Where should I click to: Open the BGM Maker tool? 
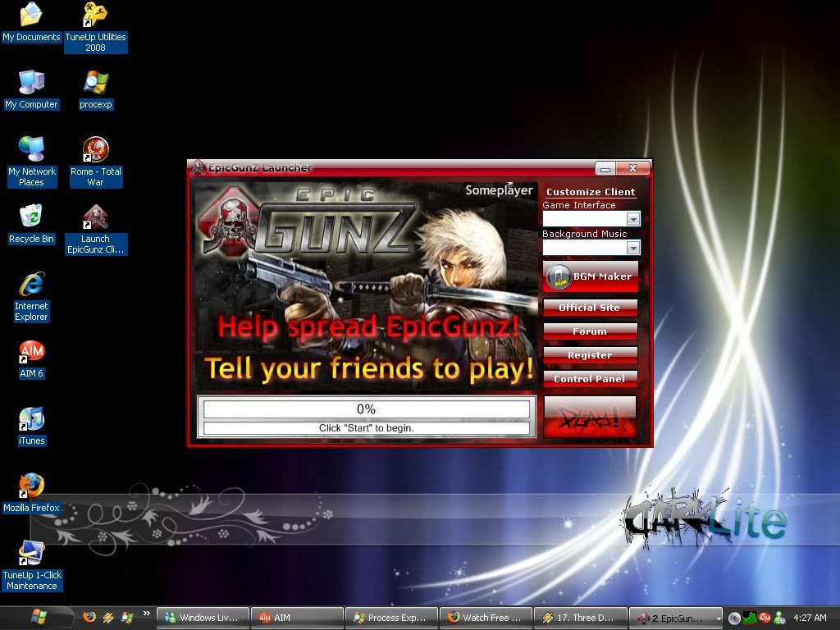pyautogui.click(x=590, y=276)
